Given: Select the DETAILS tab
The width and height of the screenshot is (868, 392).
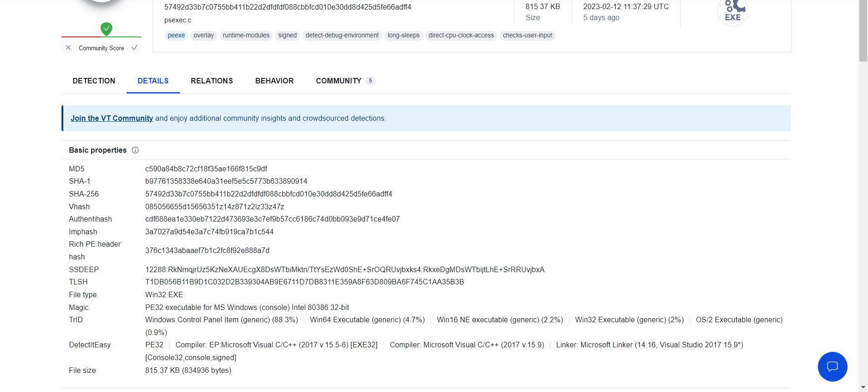Looking at the screenshot, I should click(x=153, y=81).
